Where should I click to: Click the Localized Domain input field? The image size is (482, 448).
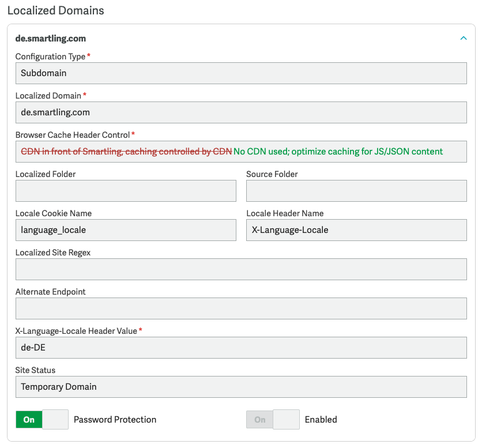[x=240, y=112]
